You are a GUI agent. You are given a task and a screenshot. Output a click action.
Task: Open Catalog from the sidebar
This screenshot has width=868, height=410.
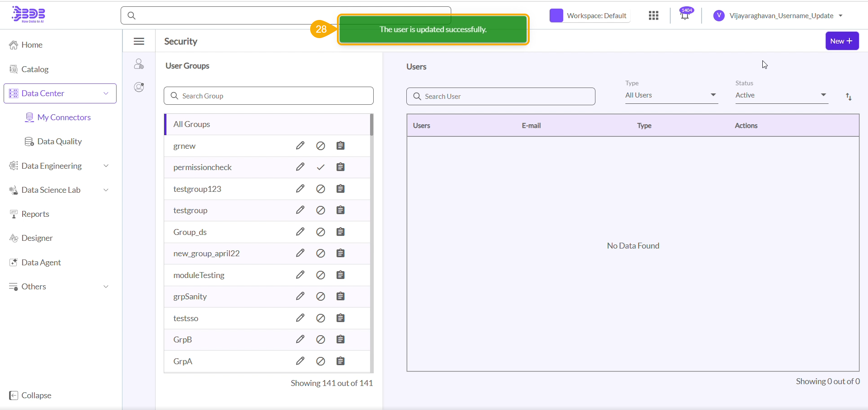tap(35, 69)
